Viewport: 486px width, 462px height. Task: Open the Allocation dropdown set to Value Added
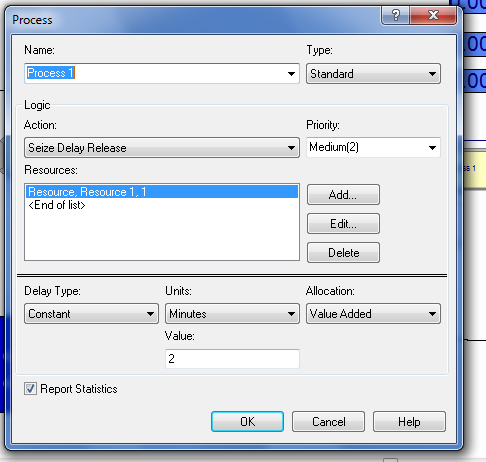pos(373,314)
